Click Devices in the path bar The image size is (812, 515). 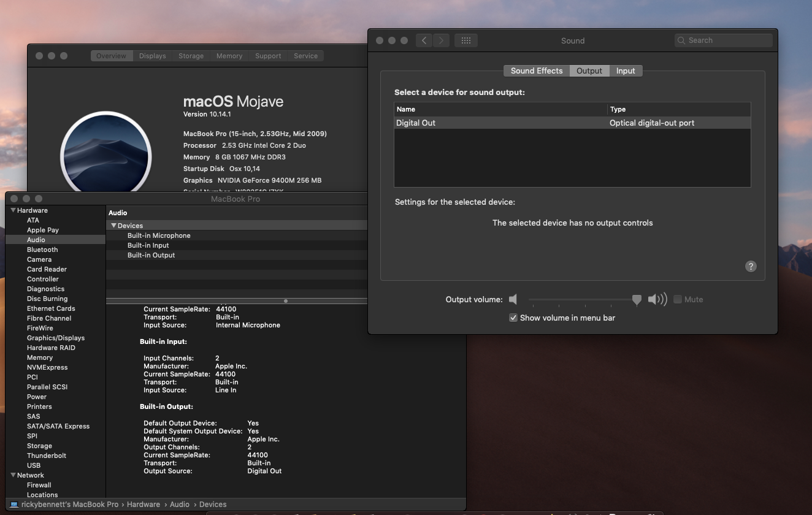pos(213,505)
